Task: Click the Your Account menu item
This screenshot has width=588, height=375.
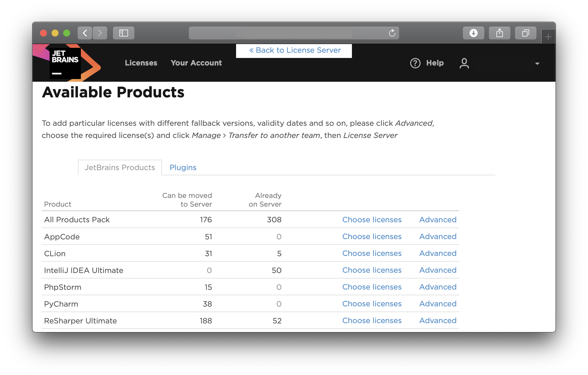Action: (x=196, y=63)
